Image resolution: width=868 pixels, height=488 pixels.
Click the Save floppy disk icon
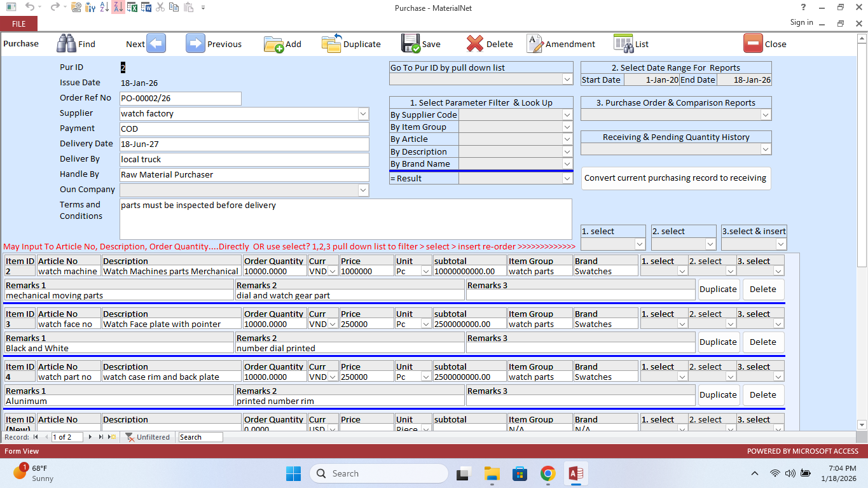click(x=411, y=43)
